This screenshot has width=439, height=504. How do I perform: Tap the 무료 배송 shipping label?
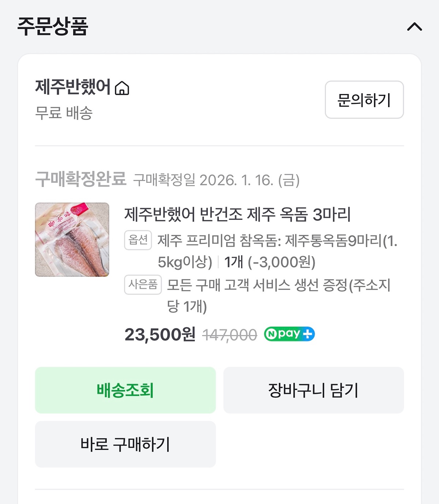click(x=64, y=113)
